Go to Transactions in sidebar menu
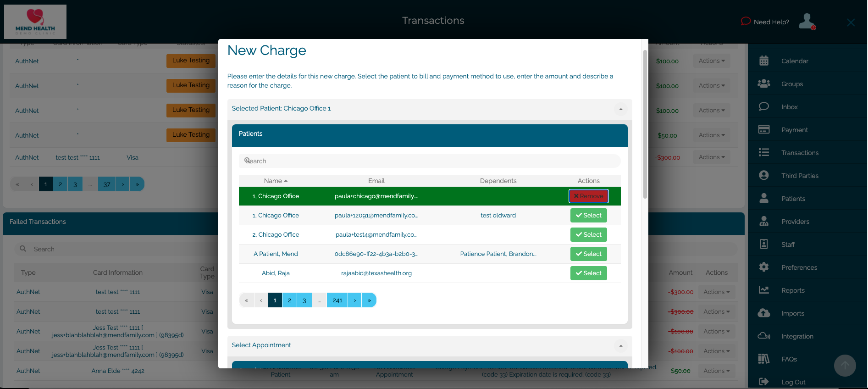 click(x=800, y=153)
